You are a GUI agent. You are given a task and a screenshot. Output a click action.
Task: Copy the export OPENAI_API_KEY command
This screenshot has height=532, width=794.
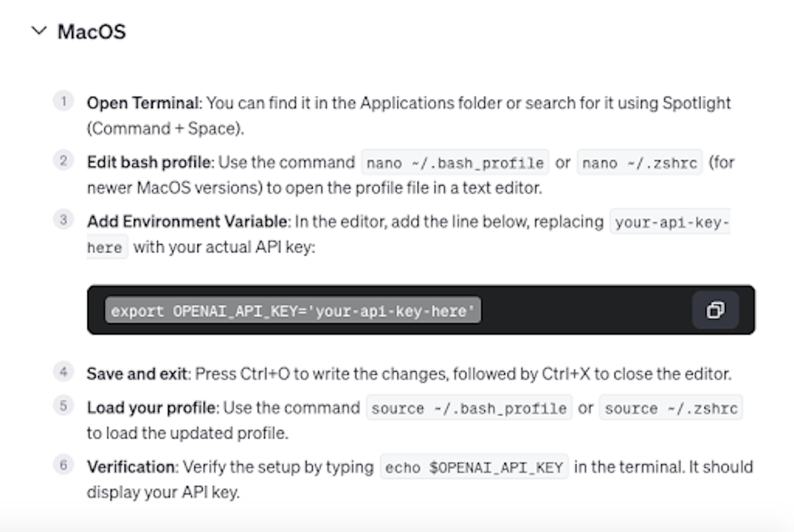point(715,310)
